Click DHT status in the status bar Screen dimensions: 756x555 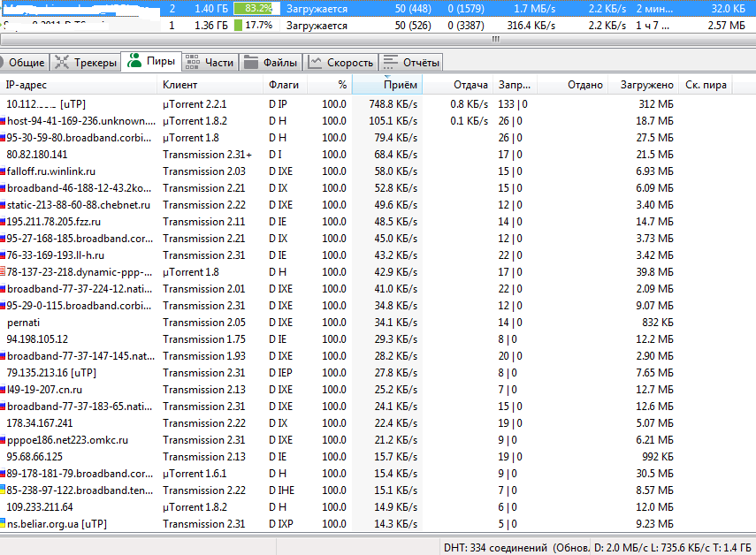(x=494, y=548)
